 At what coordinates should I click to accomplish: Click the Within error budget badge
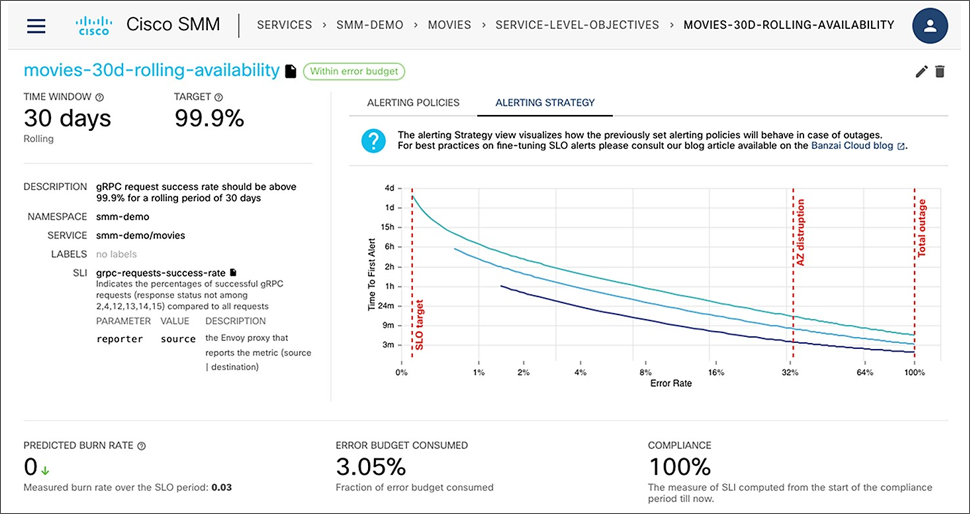pyautogui.click(x=353, y=71)
